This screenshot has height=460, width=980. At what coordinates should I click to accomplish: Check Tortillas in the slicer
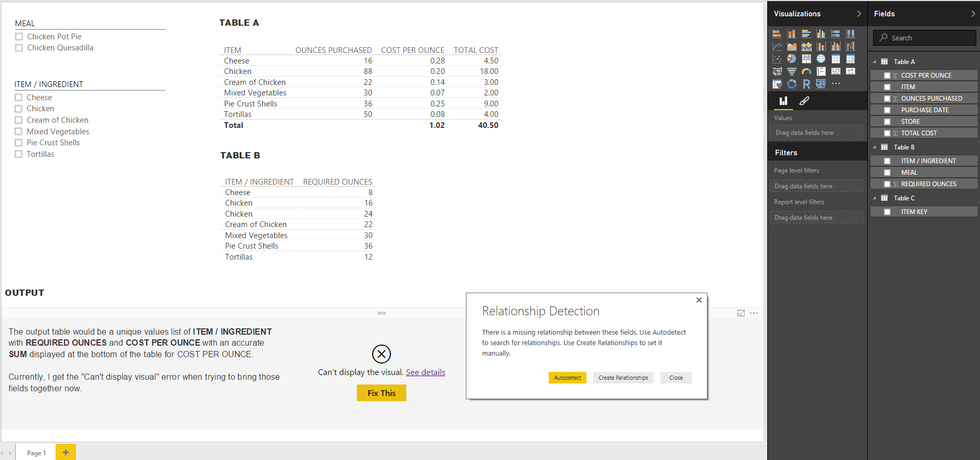coord(18,154)
